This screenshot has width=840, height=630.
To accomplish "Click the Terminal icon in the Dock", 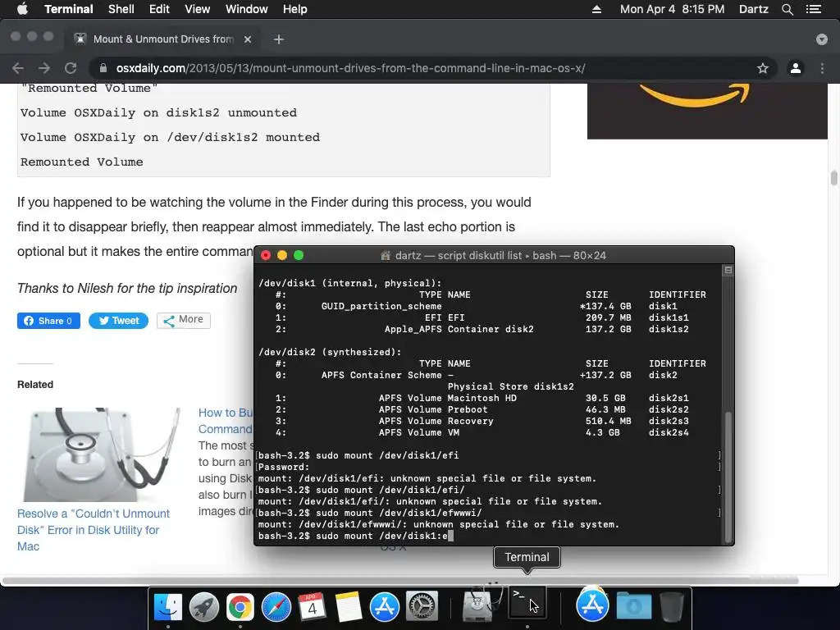I will (527, 603).
